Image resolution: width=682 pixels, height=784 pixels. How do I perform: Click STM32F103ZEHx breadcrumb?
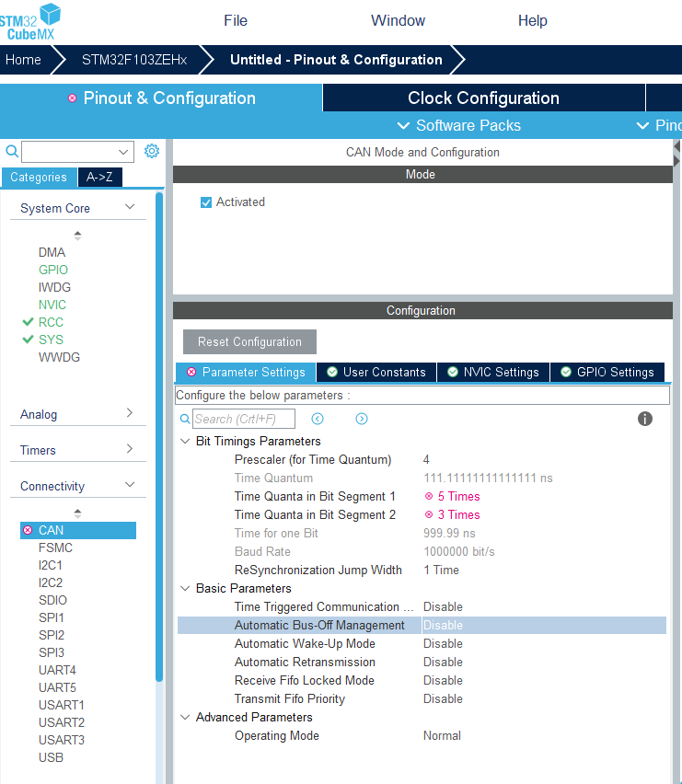tap(134, 60)
